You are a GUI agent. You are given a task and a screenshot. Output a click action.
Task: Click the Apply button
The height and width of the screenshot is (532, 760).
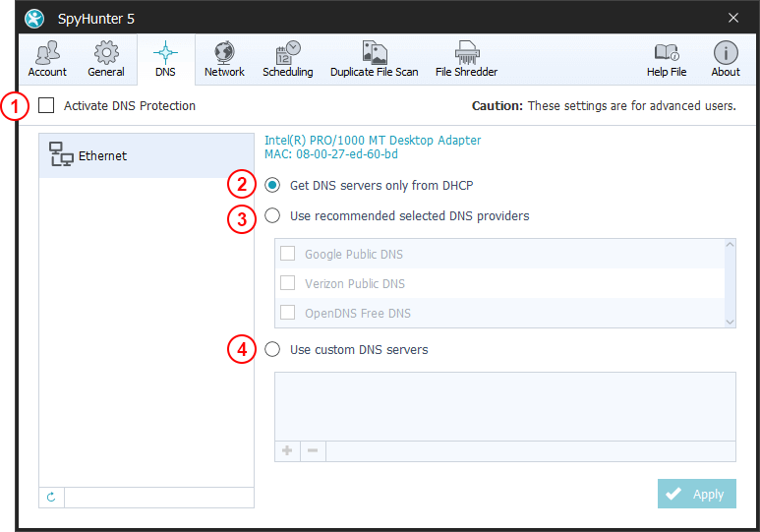click(x=696, y=495)
